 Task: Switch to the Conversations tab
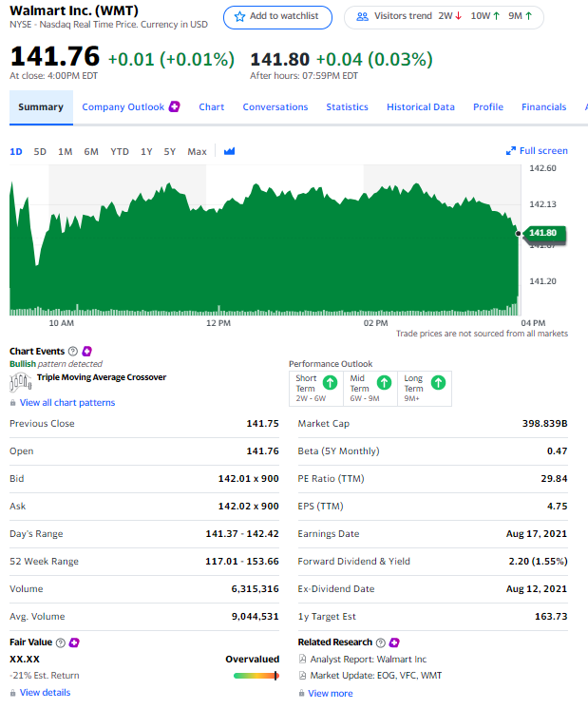pyautogui.click(x=275, y=107)
